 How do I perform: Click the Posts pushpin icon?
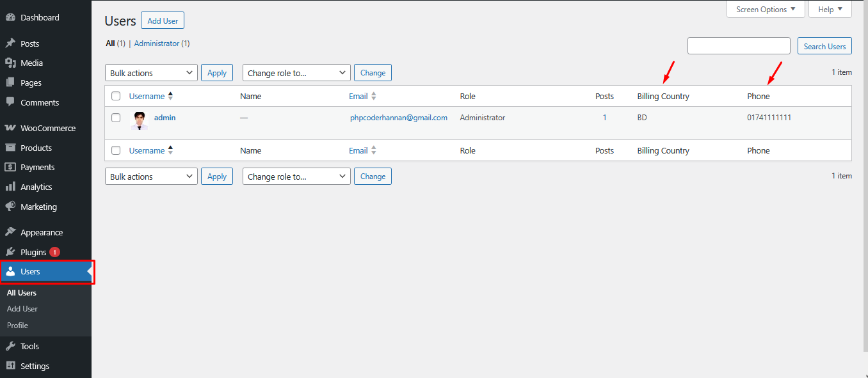click(10, 43)
